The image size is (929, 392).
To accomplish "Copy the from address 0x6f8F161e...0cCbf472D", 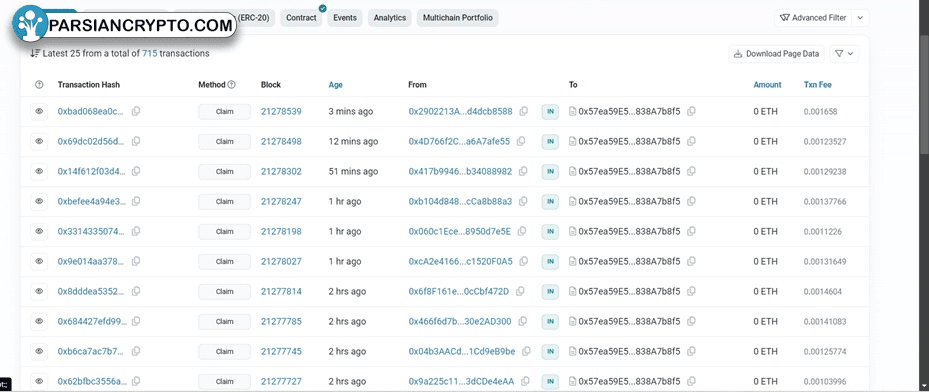I will point(520,291).
